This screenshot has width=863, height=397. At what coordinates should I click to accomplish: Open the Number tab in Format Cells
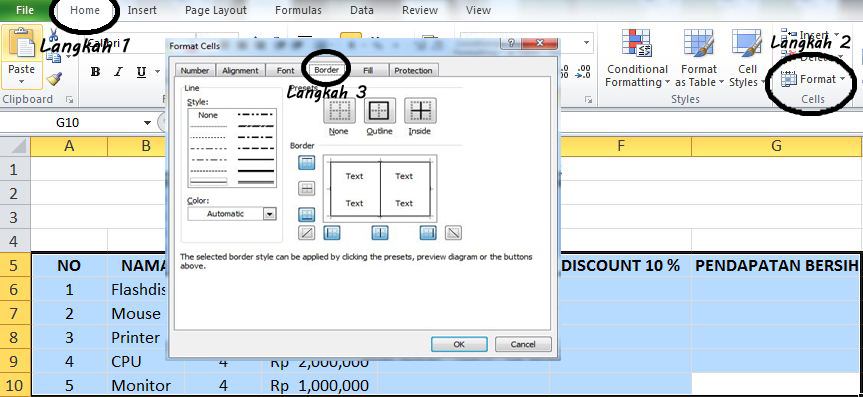click(x=195, y=70)
